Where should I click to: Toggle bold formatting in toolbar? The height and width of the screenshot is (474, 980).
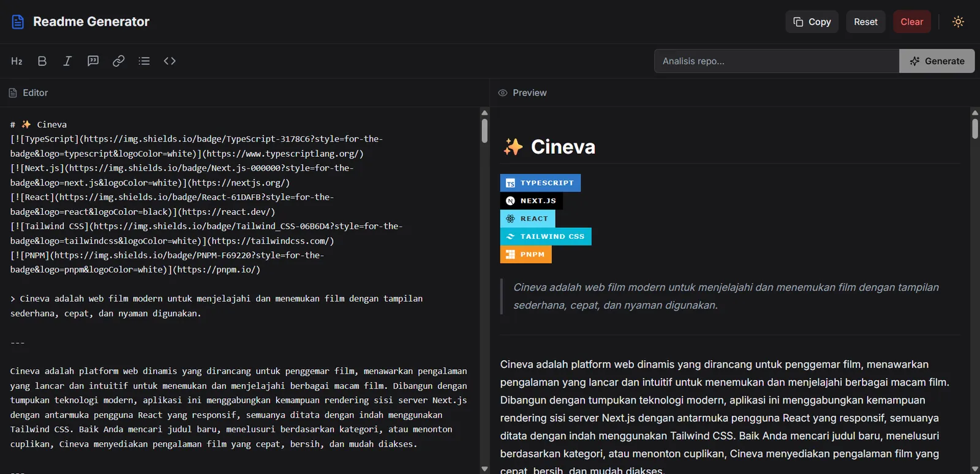[x=42, y=61]
